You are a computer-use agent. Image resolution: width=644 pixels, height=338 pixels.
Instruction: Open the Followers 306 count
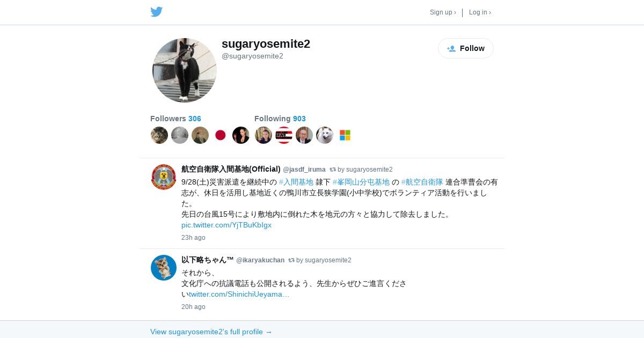(x=175, y=119)
